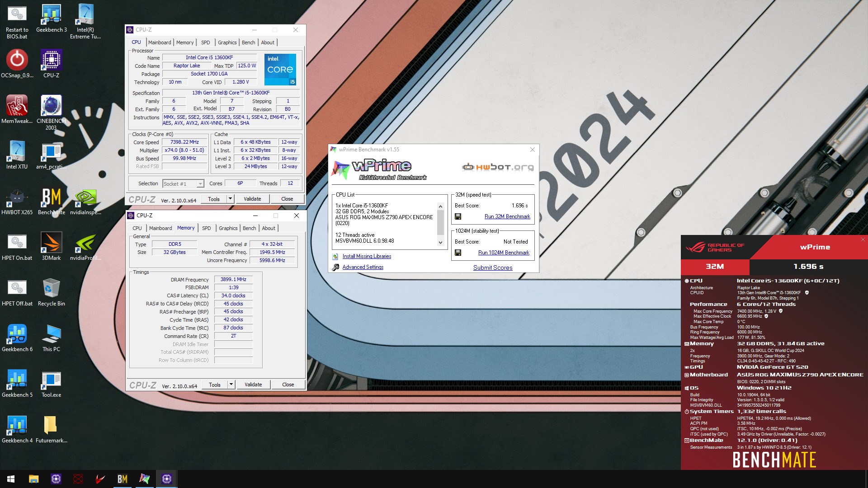The image size is (868, 488).
Task: Run the 32M Benchmark in wPrime
Action: pyautogui.click(x=507, y=216)
